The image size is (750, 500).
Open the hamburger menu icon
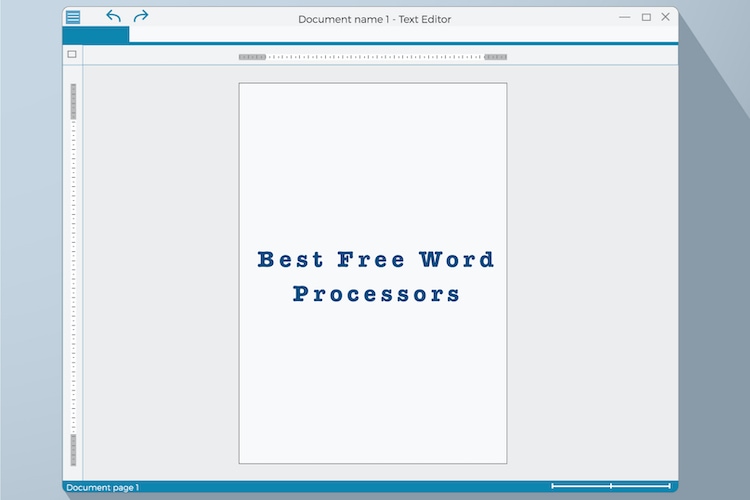(x=73, y=17)
